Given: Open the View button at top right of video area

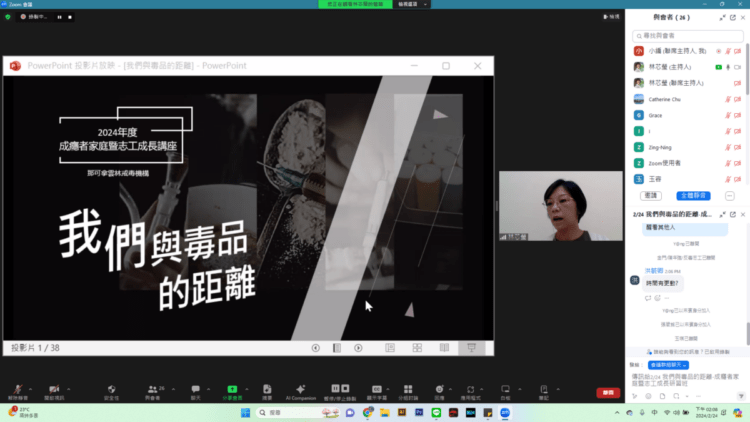Looking at the screenshot, I should pos(611,17).
